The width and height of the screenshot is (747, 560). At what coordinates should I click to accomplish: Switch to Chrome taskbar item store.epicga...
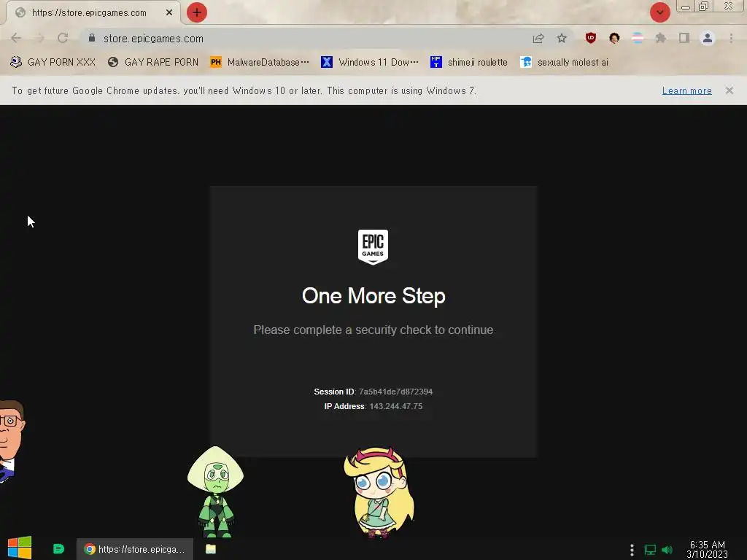(x=135, y=549)
